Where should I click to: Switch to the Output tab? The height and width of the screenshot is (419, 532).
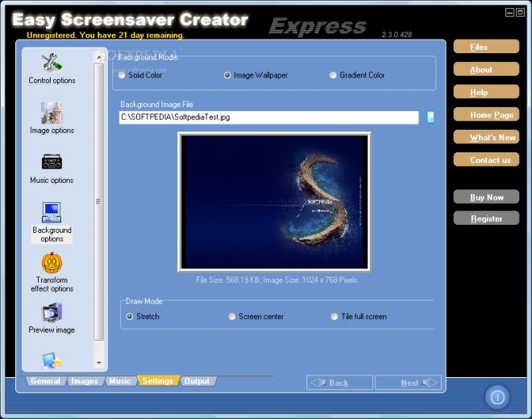(x=197, y=381)
